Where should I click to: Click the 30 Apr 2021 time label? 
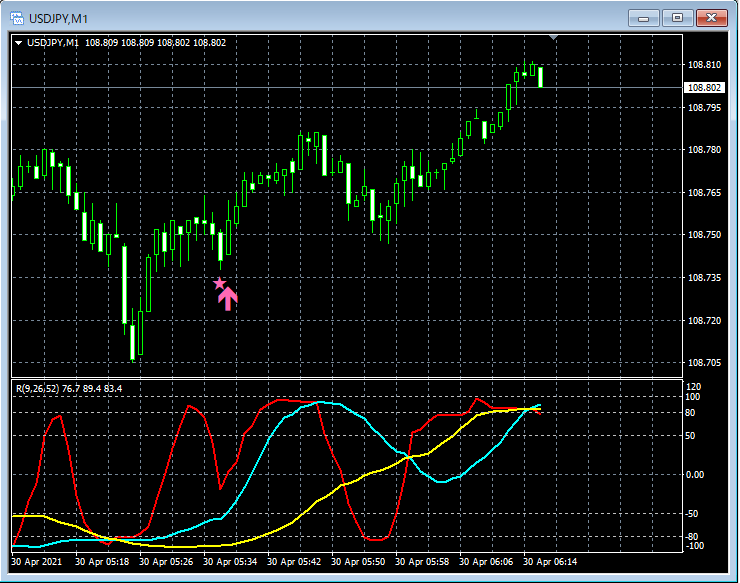[x=36, y=562]
